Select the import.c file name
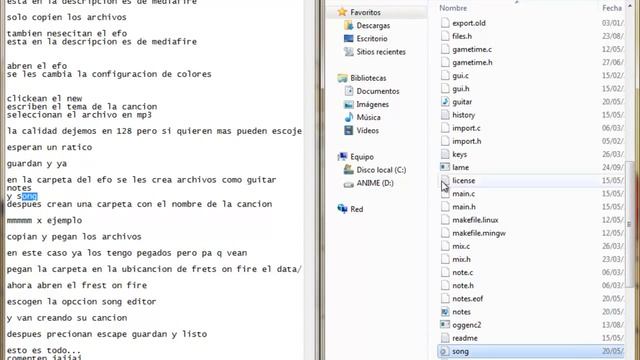Image resolution: width=640 pixels, height=360 pixels. point(466,128)
